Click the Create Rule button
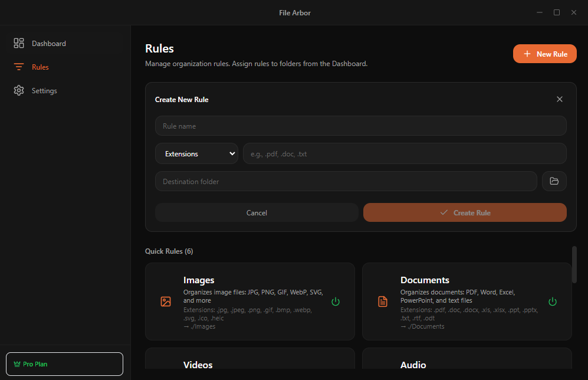The image size is (588, 380). (465, 212)
